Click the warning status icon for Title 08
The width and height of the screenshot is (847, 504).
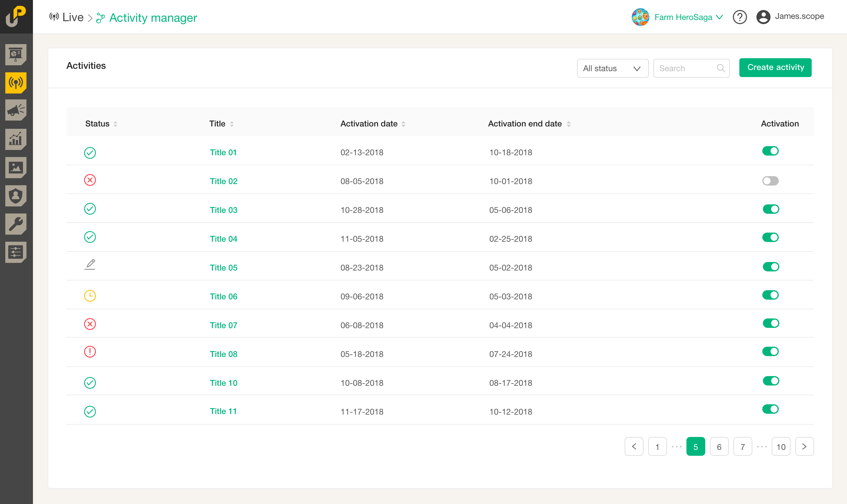(90, 351)
